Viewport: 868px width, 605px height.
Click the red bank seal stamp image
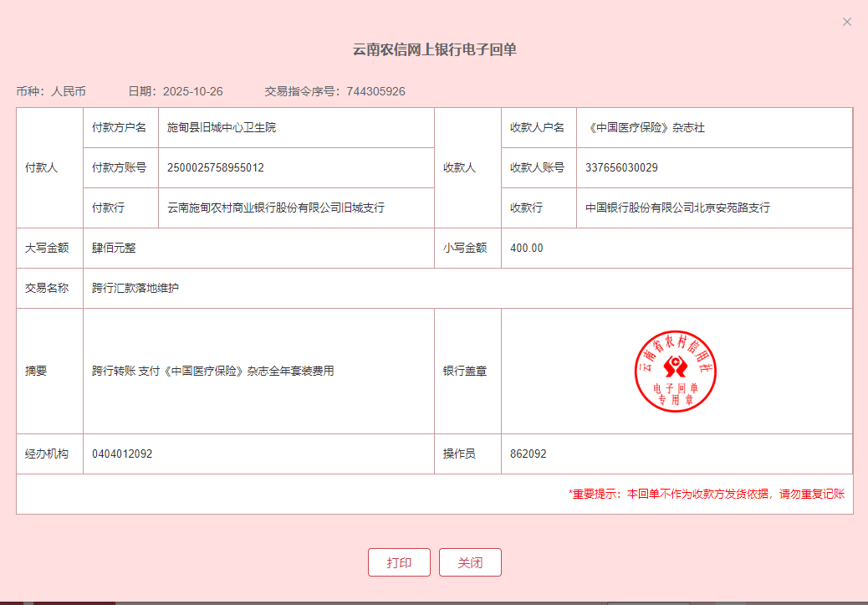point(677,371)
